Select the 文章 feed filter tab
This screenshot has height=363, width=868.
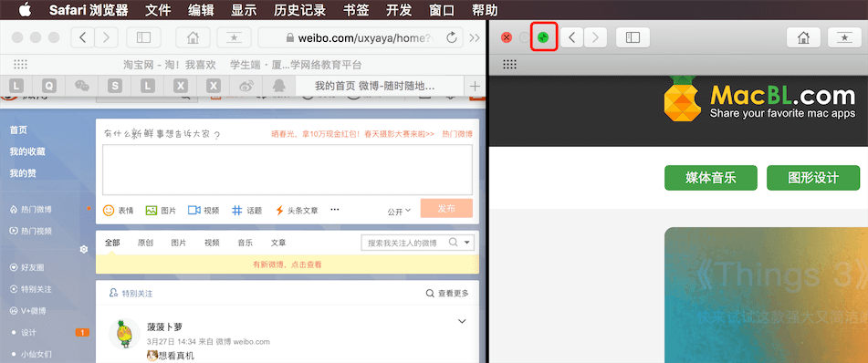278,243
